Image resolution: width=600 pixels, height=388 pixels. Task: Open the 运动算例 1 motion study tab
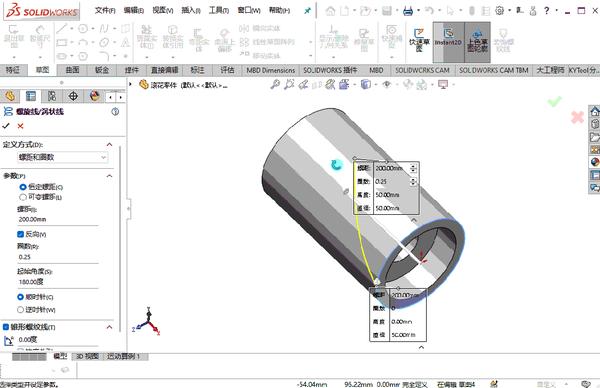click(124, 356)
